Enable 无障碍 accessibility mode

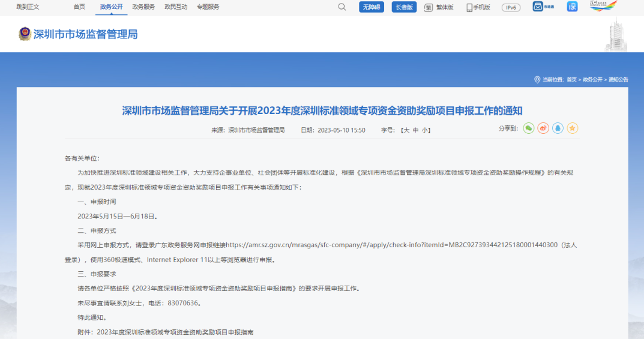tap(372, 7)
